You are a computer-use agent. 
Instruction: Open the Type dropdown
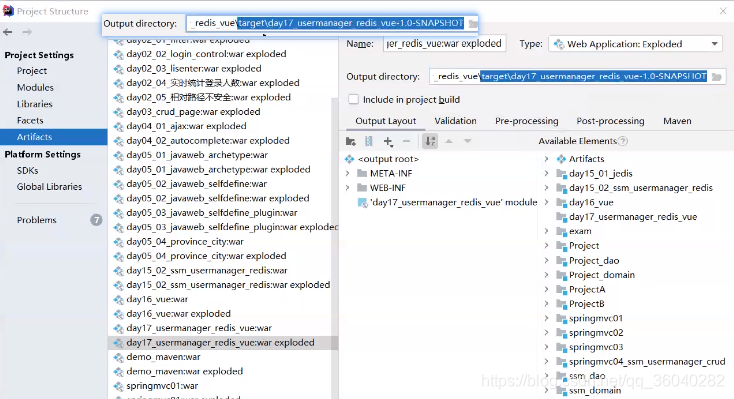[636, 44]
